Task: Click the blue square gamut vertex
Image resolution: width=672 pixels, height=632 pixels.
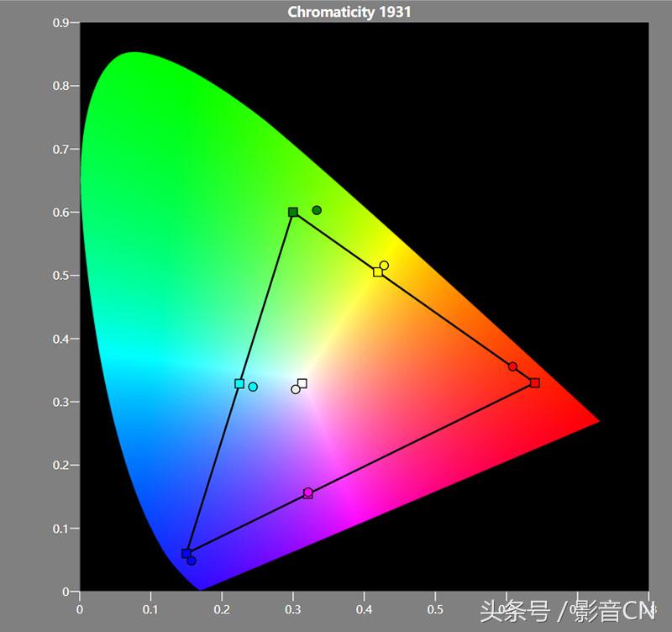Action: (186, 553)
